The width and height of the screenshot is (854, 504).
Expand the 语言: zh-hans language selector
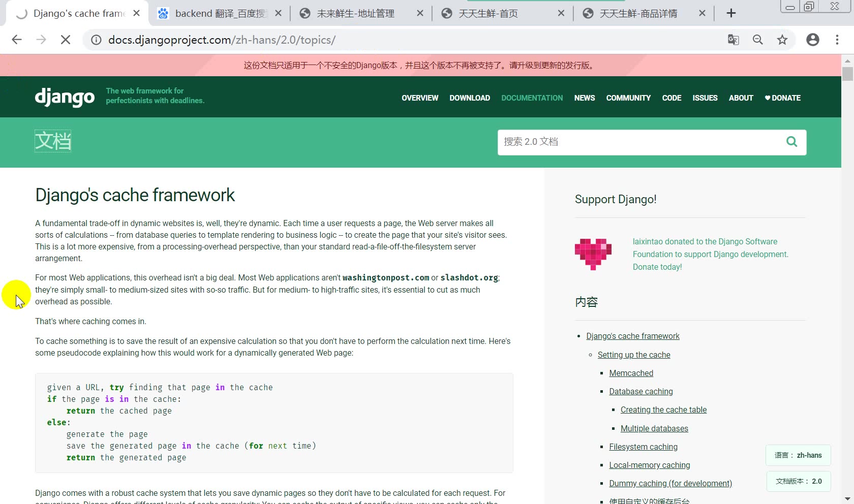pos(798,455)
